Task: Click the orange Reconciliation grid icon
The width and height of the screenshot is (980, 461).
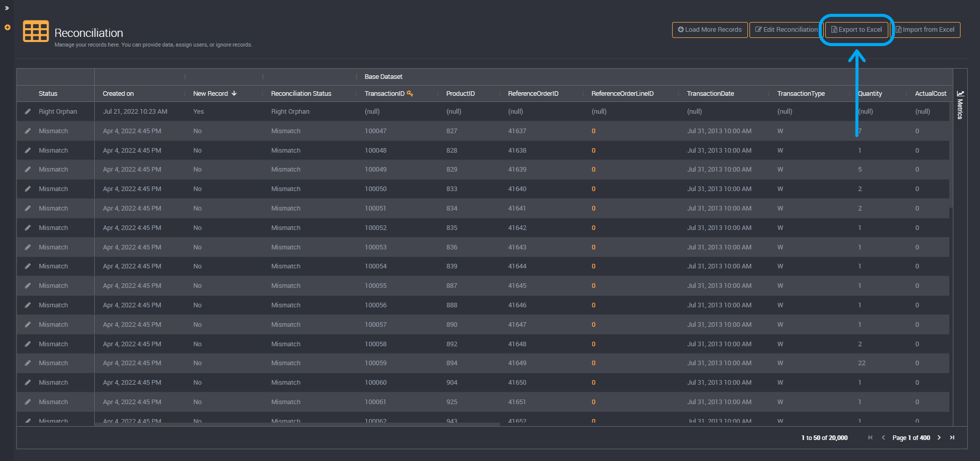Action: tap(36, 31)
